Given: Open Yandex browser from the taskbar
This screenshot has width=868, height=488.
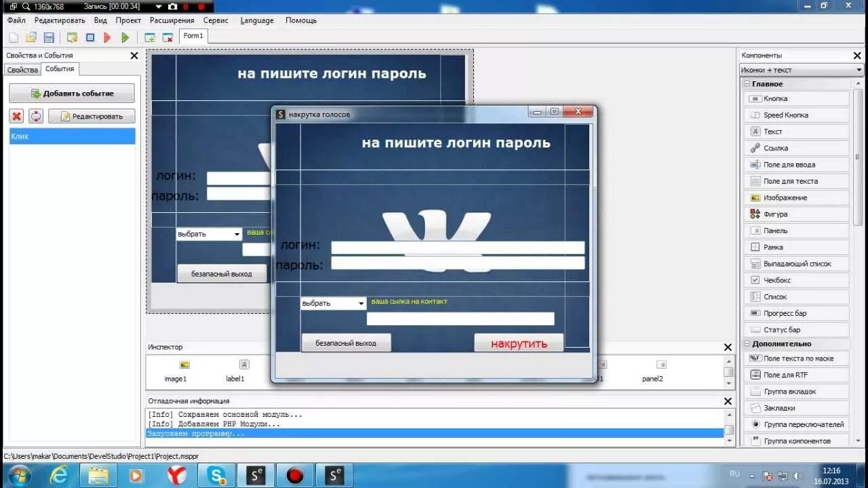Looking at the screenshot, I should (177, 476).
